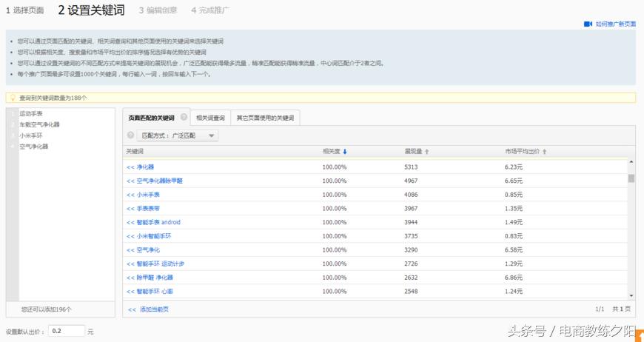Click the price 1.49元
The image size is (644, 342).
coord(514,222)
